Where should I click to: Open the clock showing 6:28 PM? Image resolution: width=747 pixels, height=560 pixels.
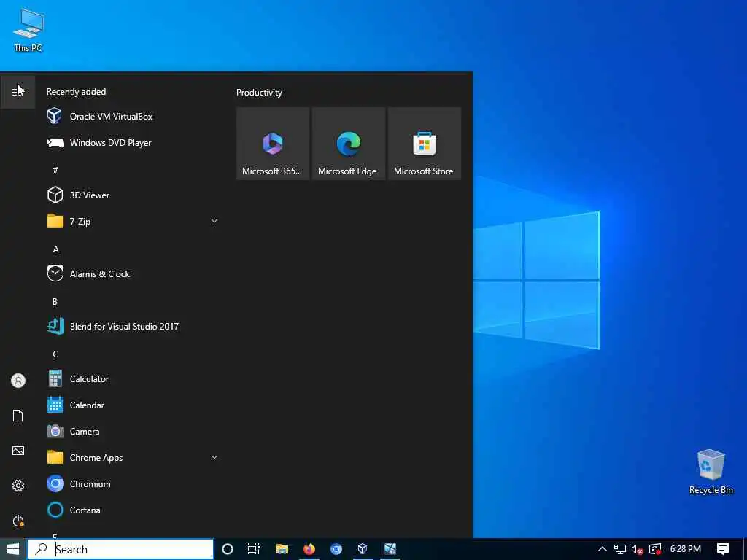coord(686,549)
